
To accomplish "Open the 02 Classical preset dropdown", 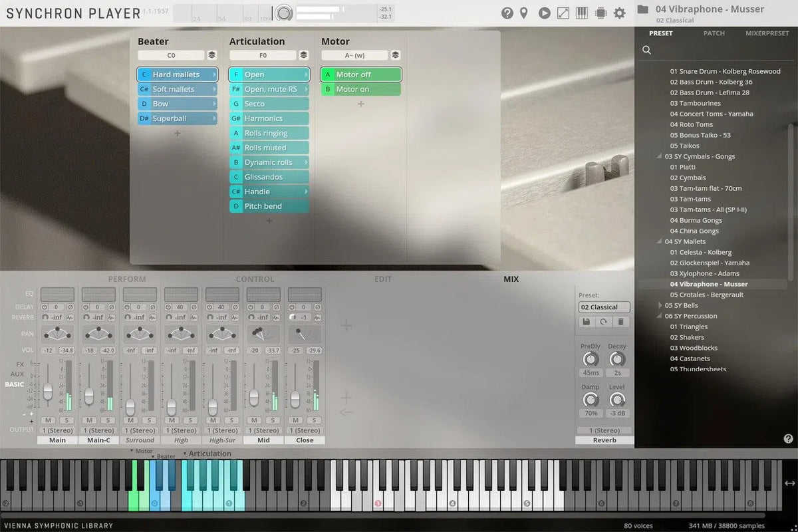I will point(604,307).
